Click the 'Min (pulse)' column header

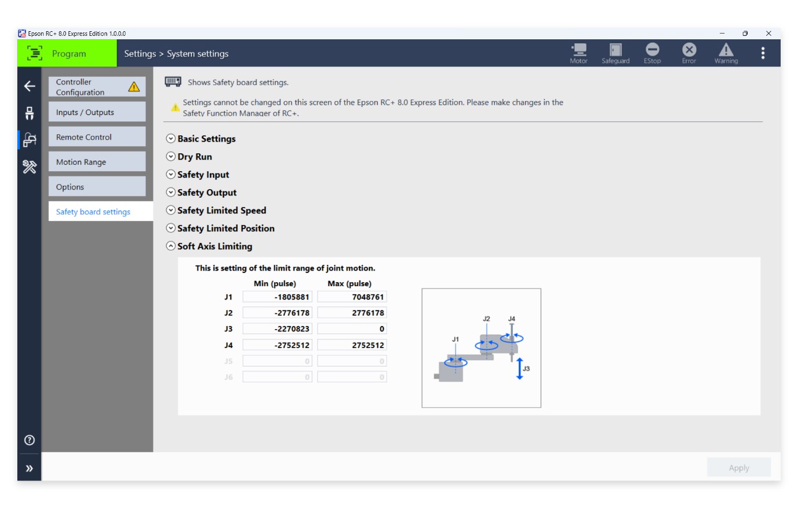pos(275,283)
